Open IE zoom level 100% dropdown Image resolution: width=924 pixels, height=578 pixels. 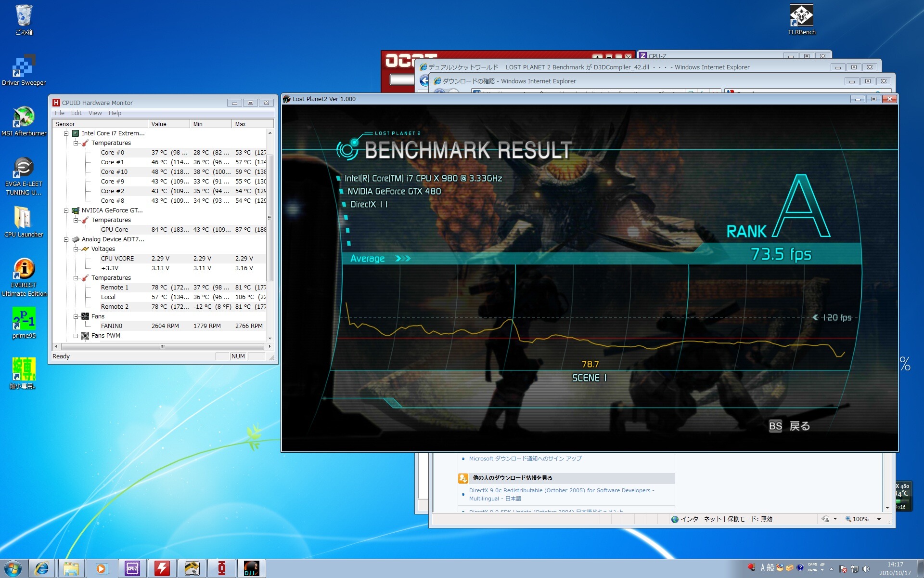(879, 519)
